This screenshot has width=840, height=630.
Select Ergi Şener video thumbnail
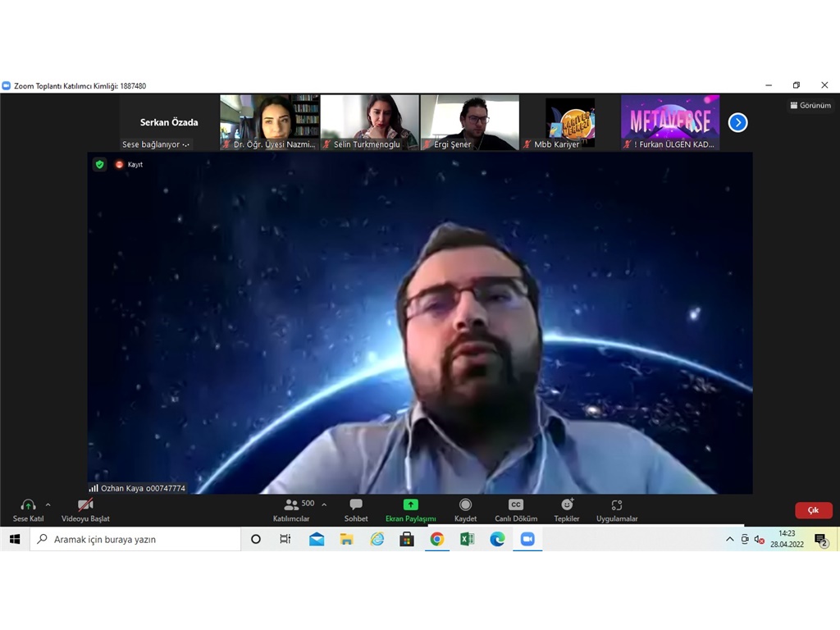click(x=470, y=123)
